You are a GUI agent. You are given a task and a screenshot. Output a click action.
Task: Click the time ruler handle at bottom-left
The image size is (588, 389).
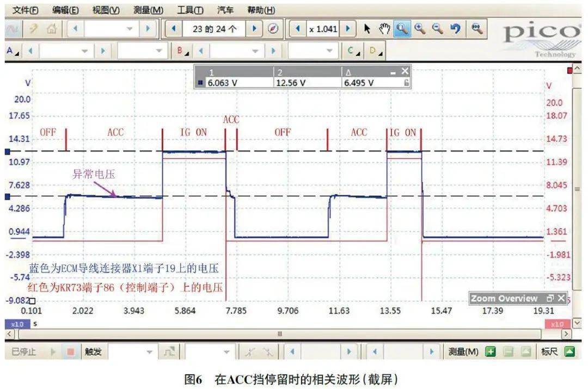tap(32, 300)
